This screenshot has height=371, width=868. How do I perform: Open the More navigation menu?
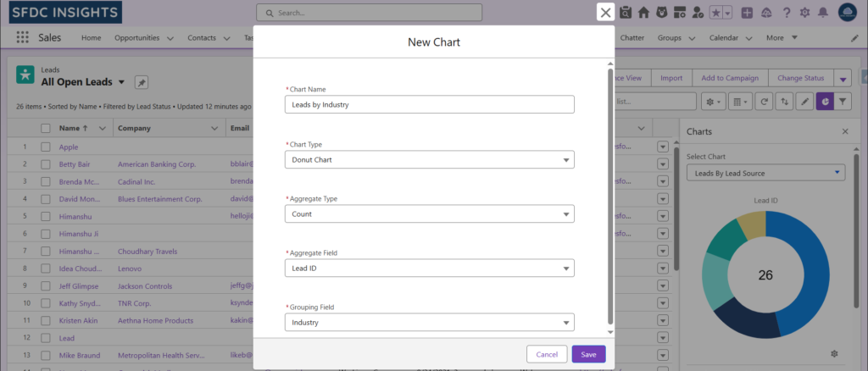point(781,38)
